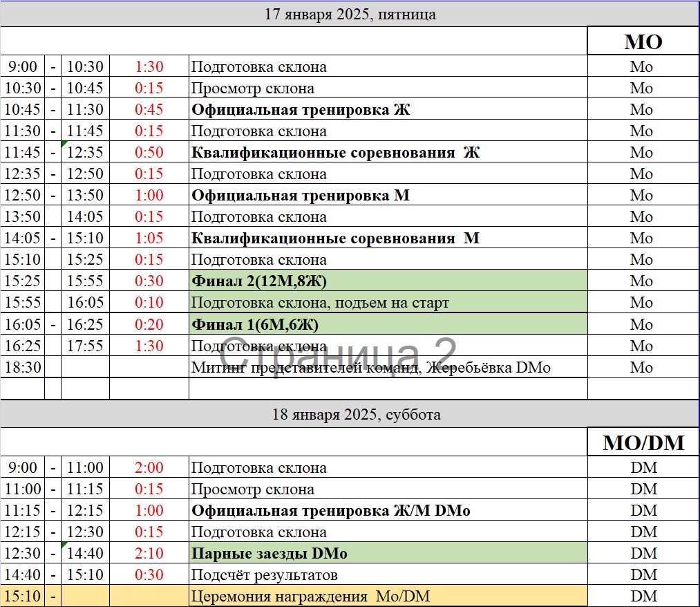Click end time '17:55'

point(85,346)
